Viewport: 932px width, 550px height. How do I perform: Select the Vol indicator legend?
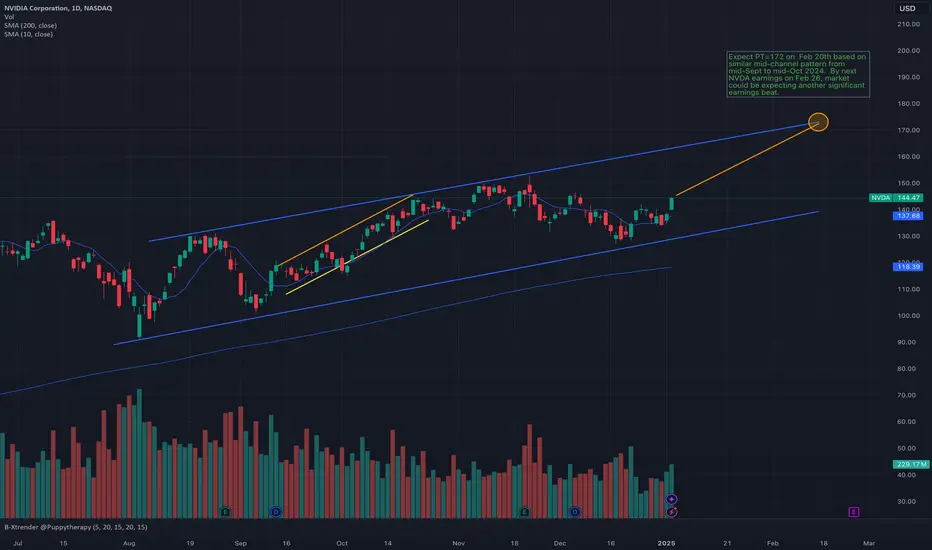coord(9,17)
